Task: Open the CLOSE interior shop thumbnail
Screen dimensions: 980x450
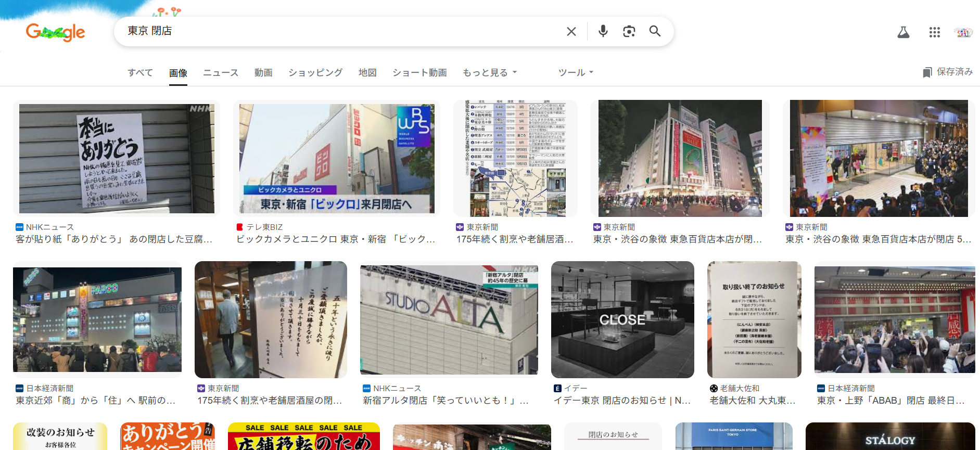Action: coord(622,319)
